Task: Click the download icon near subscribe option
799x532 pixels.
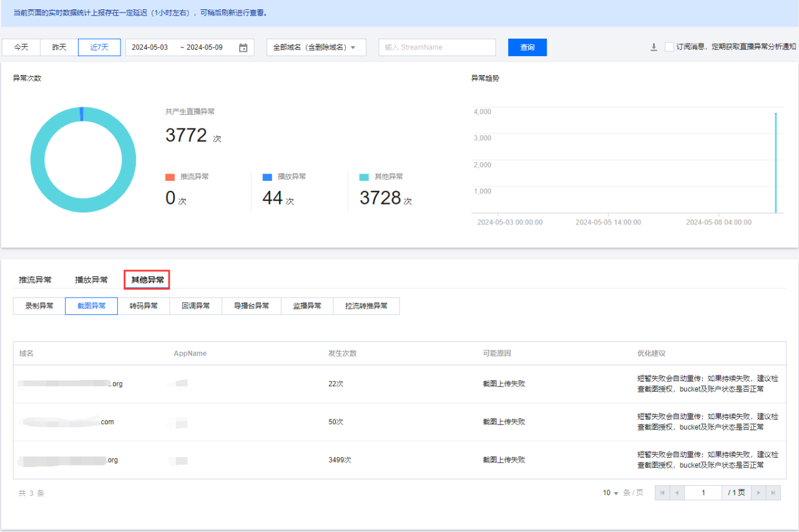Action: point(654,47)
